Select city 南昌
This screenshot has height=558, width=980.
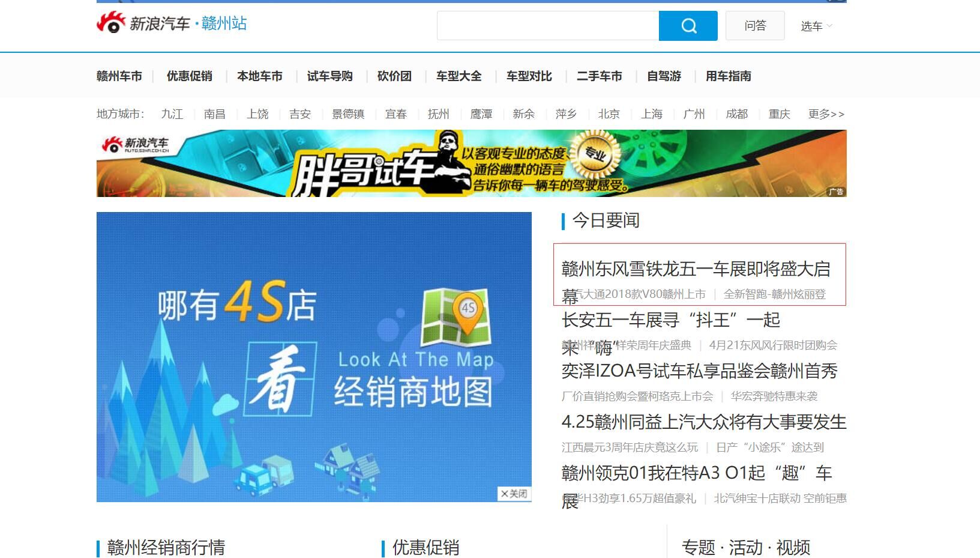(x=215, y=114)
